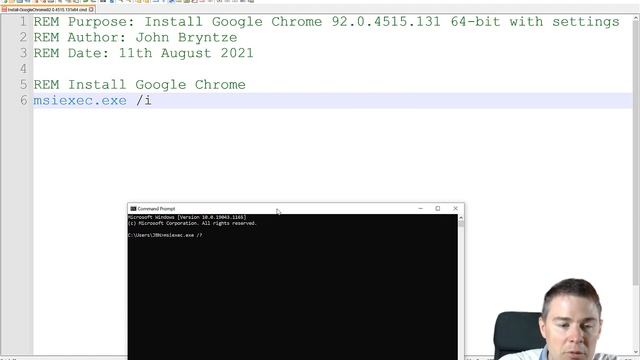
Task: Select the Install-GoogleChrome .cmd file tab
Action: click(47, 9)
